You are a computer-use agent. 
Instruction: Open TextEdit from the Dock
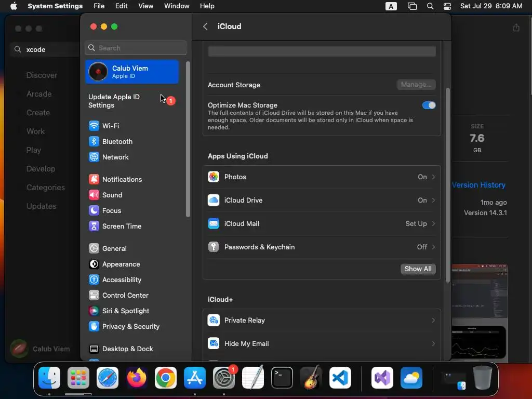point(253,378)
